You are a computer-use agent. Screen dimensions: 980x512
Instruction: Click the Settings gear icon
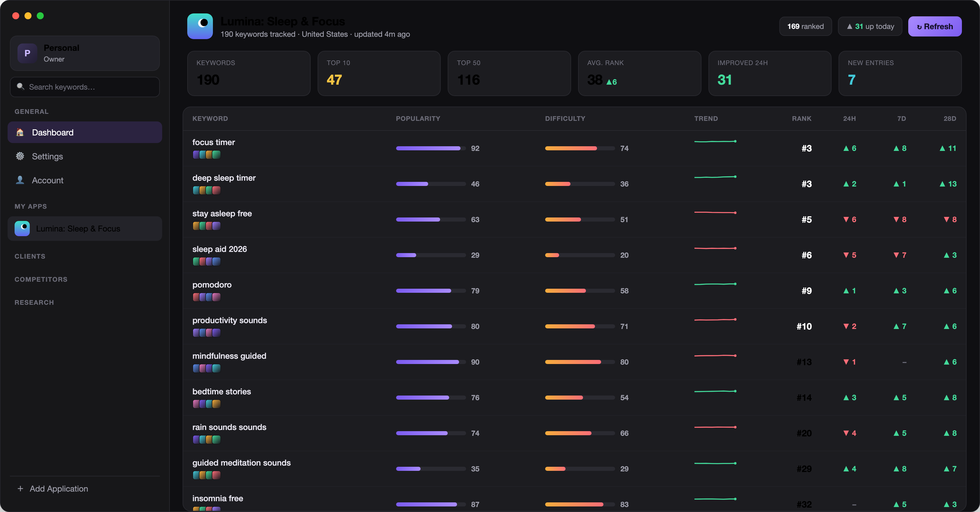20,156
